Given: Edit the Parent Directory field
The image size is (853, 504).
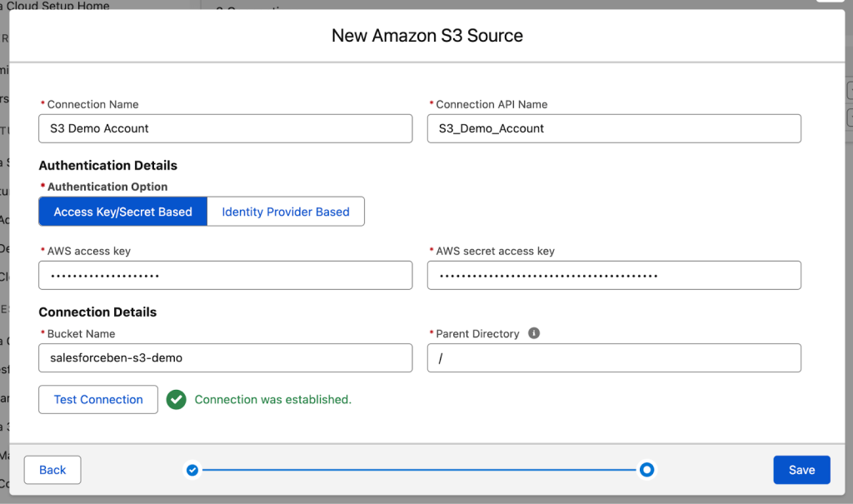Looking at the screenshot, I should coord(614,357).
